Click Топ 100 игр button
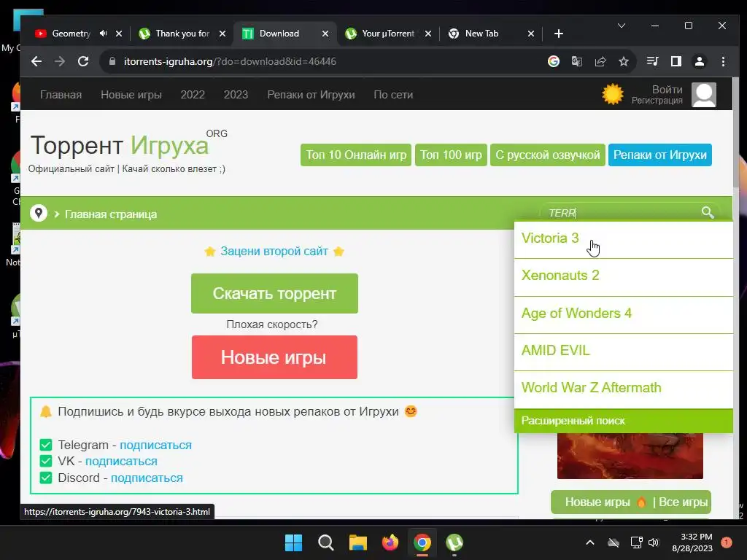Screen dimensions: 747x560 [x=451, y=155]
